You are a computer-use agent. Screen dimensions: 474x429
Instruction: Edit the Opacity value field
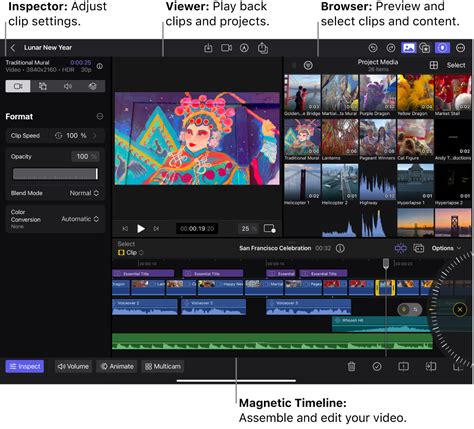85,156
